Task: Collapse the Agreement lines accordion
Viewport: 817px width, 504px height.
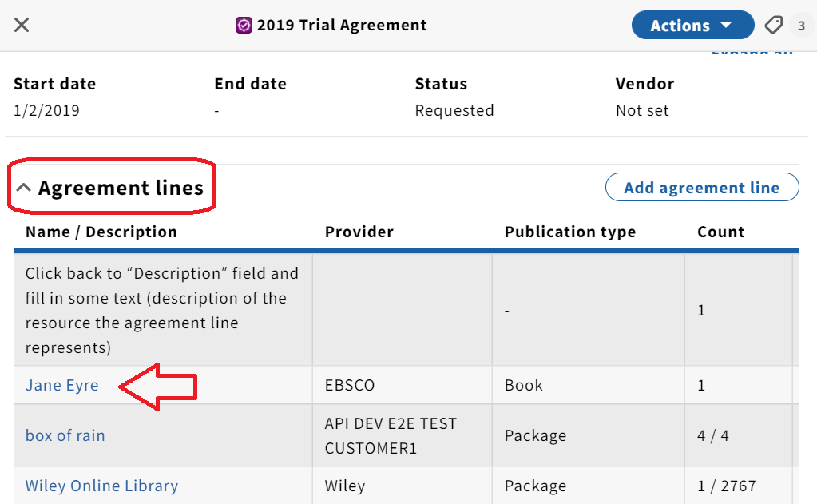Action: [110, 188]
